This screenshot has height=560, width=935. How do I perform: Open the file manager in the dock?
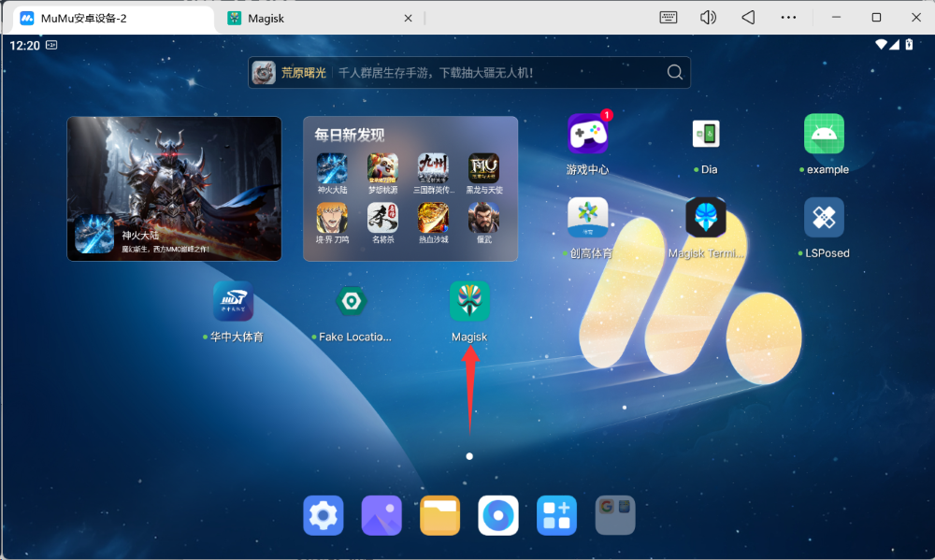[x=439, y=514]
